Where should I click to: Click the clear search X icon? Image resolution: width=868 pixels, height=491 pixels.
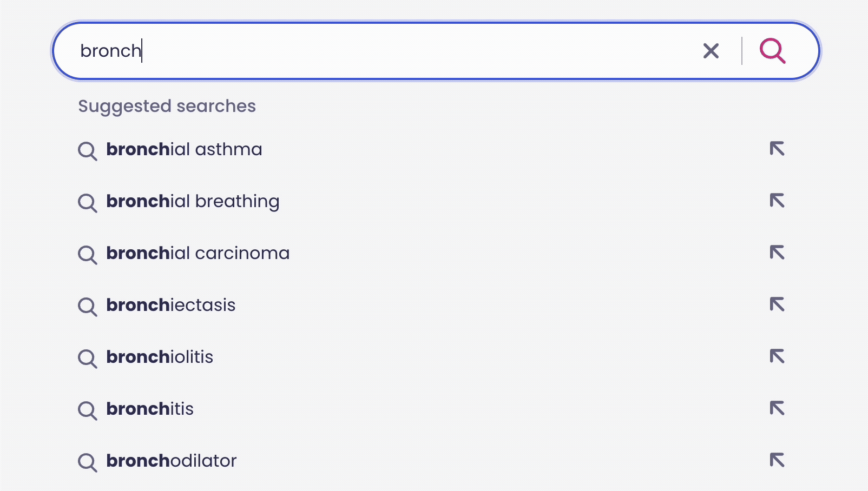711,51
